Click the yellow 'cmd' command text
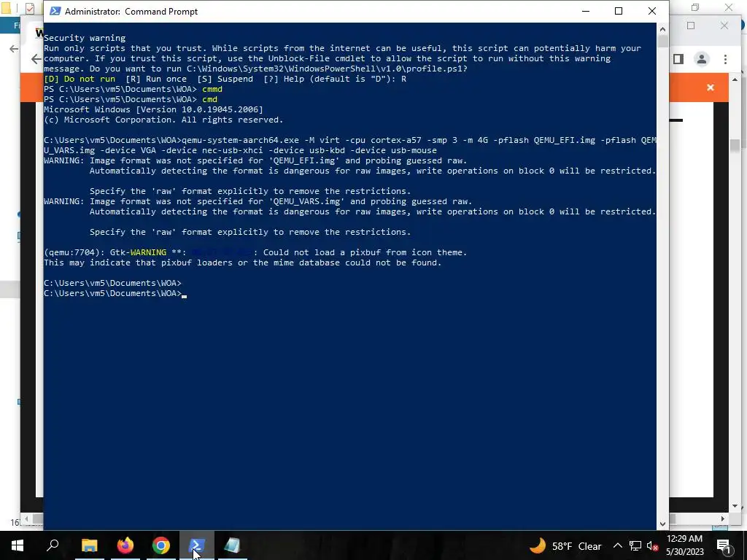The height and width of the screenshot is (560, 747). coord(209,99)
